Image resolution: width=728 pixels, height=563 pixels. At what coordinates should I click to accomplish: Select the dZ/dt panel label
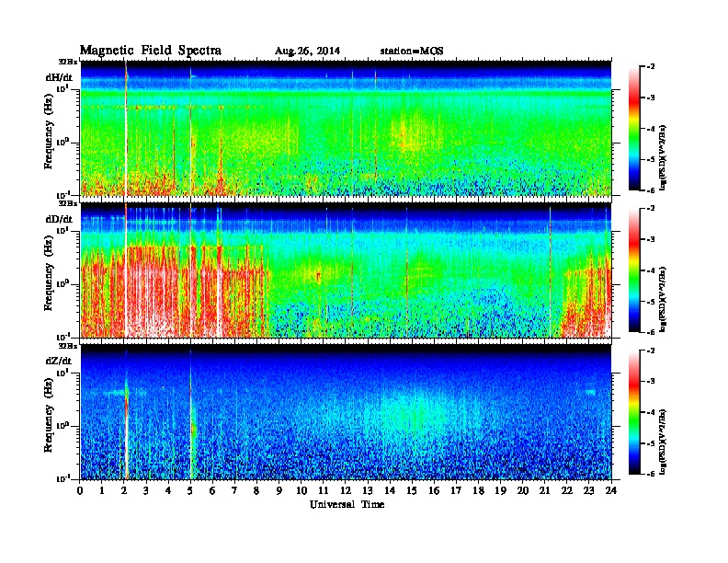coord(59,361)
